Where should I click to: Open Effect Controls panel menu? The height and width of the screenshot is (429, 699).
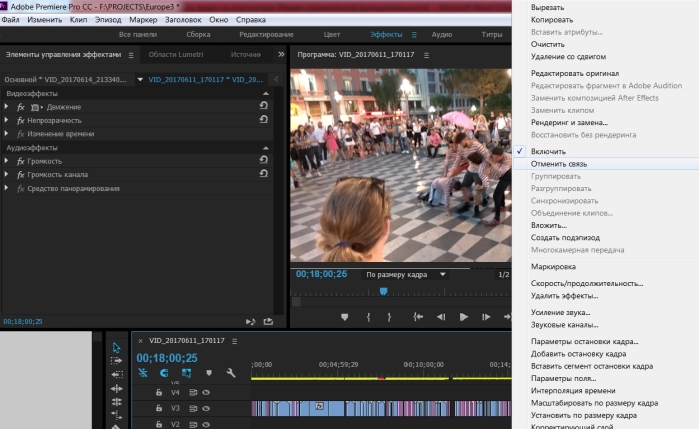[131, 55]
